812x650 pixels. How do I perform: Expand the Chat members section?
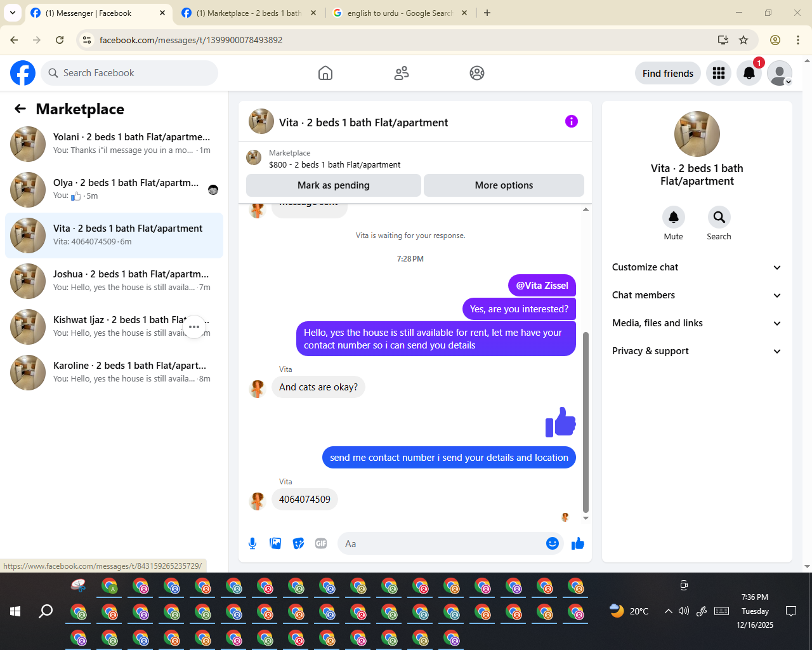point(697,295)
